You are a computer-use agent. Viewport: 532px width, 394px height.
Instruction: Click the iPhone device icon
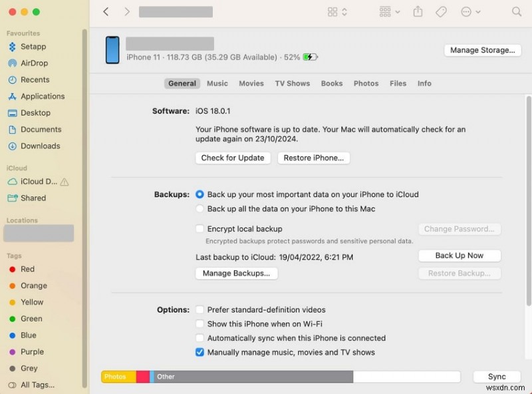coord(112,50)
